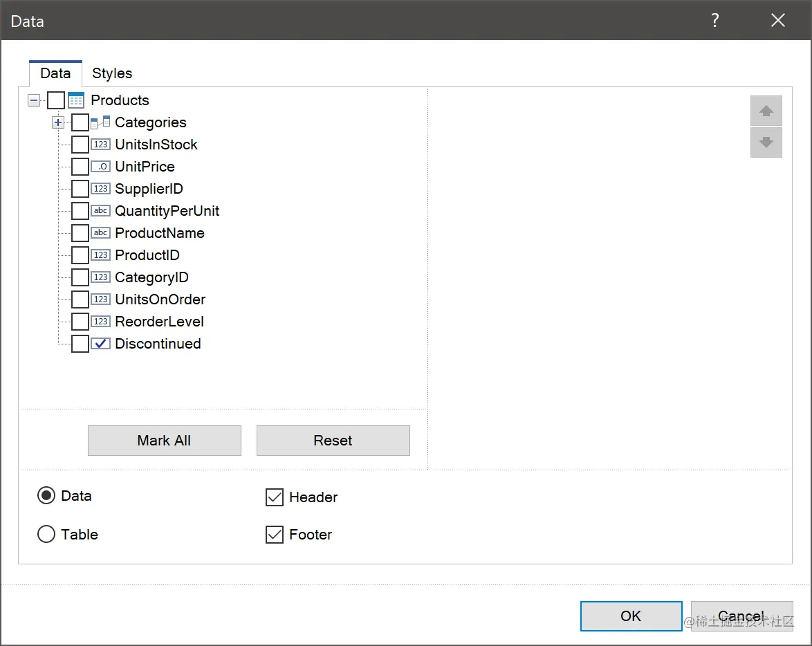
Task: Click the boolean type icon beside Discontinued
Action: coord(100,344)
